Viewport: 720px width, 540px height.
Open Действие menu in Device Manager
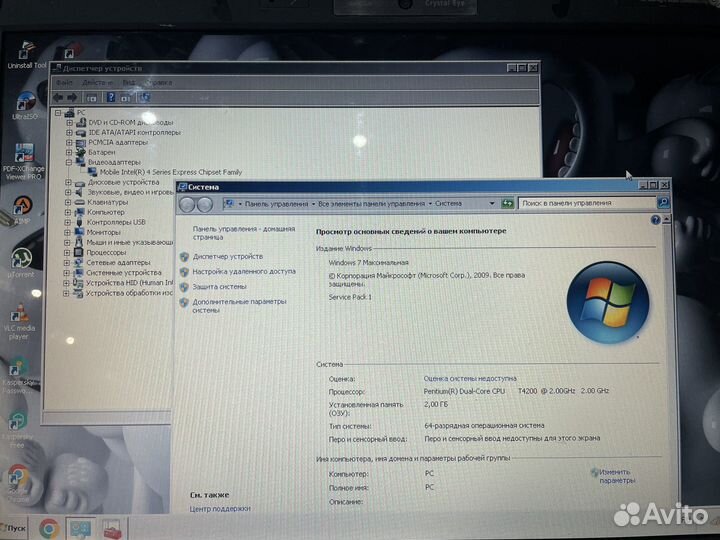97,83
